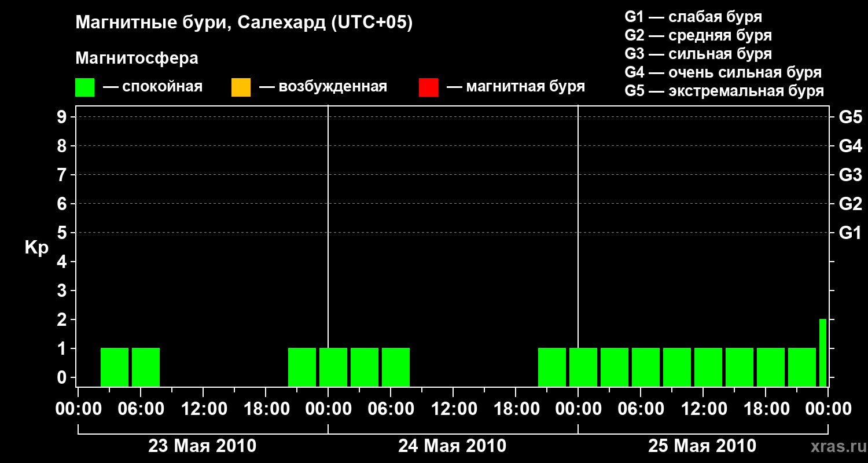868x463 pixels.
Task: Click the 12:00 time label for 25 Мая
Action: (703, 409)
